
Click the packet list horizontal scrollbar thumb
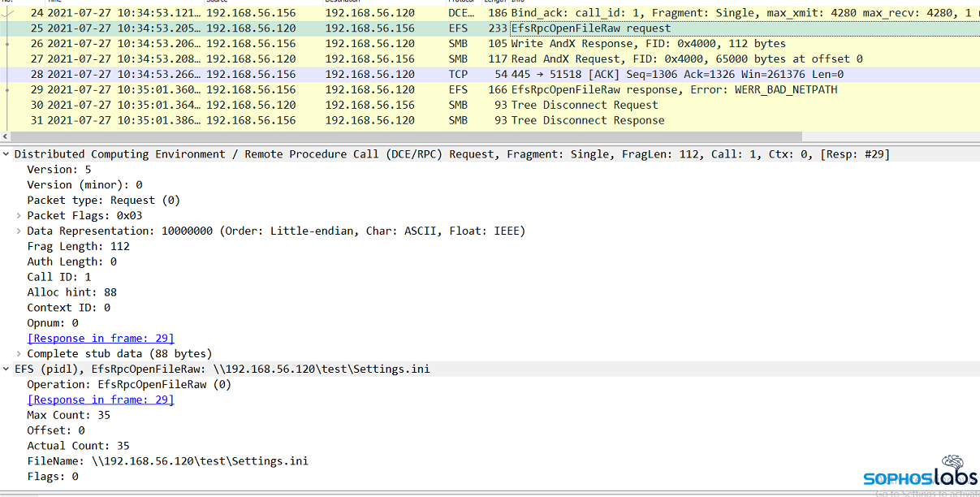(406, 136)
